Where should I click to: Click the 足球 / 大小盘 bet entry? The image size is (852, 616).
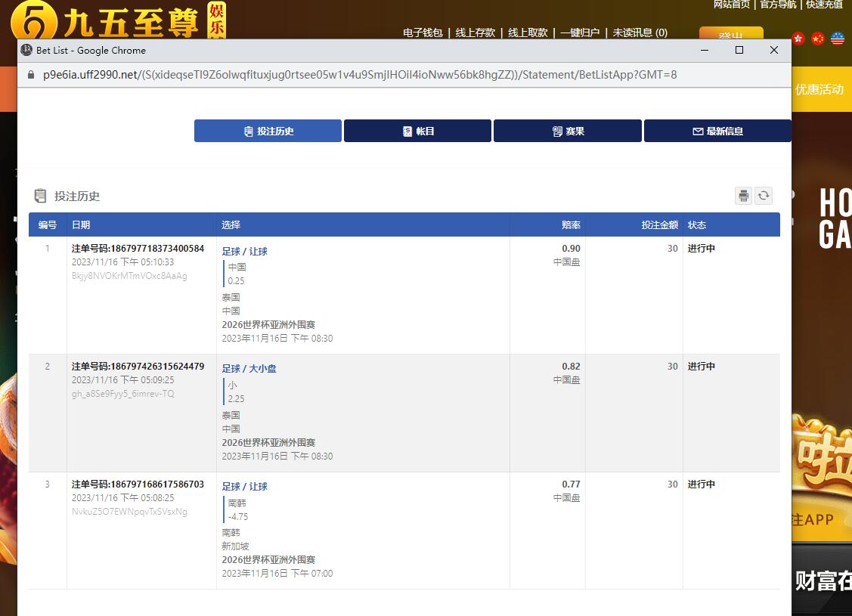[249, 369]
